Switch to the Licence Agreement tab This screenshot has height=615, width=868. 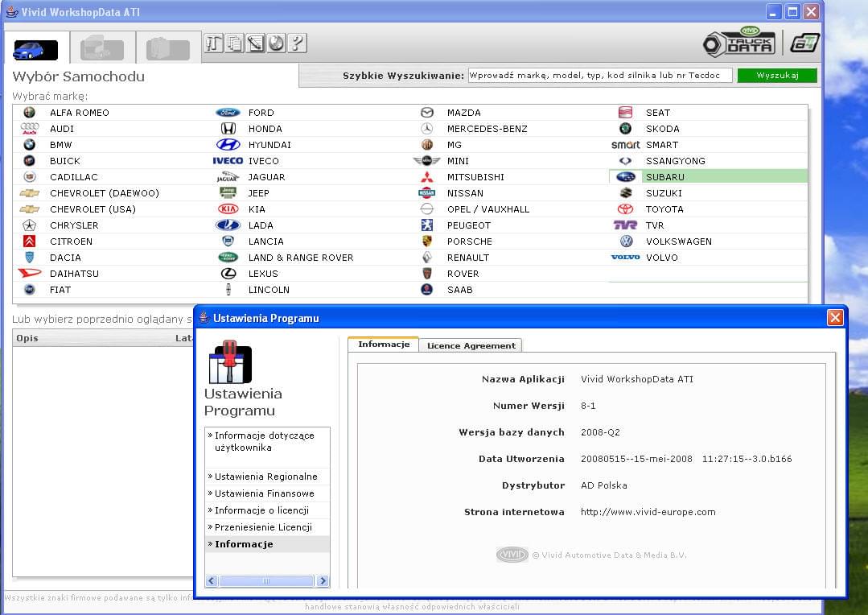[471, 345]
